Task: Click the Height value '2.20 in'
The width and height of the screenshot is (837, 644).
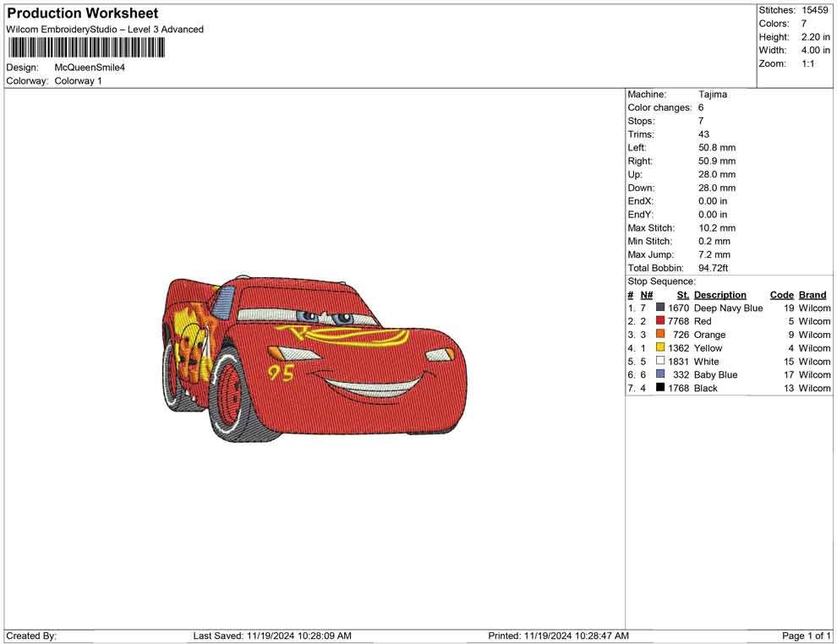Action: [x=815, y=37]
